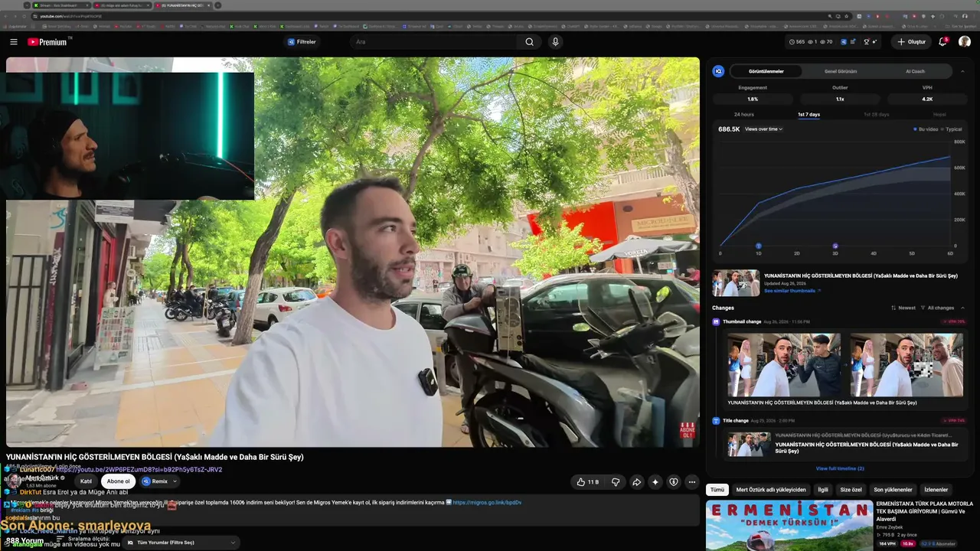Open the account avatar menu

click(x=965, y=42)
